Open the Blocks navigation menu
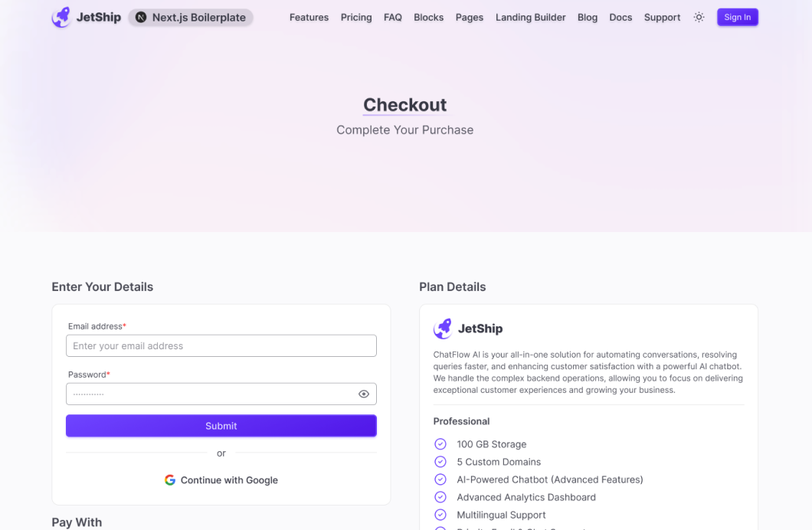 pyautogui.click(x=428, y=17)
